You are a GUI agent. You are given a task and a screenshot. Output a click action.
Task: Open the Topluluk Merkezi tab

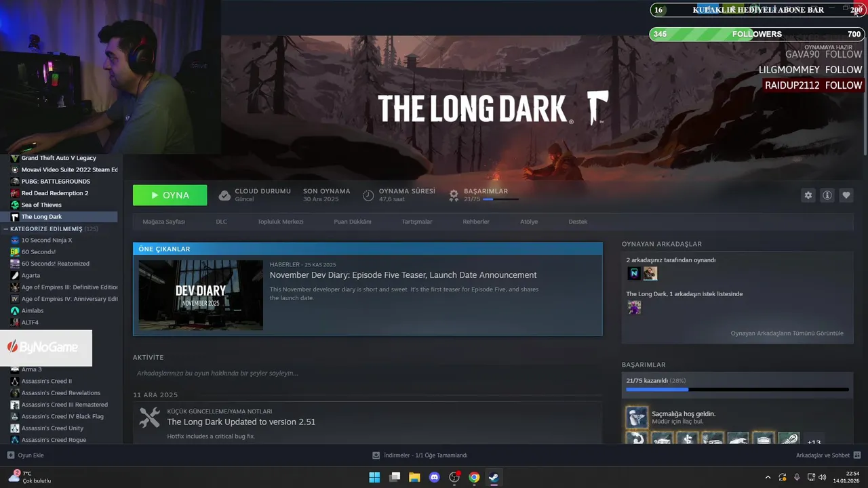[x=280, y=222]
